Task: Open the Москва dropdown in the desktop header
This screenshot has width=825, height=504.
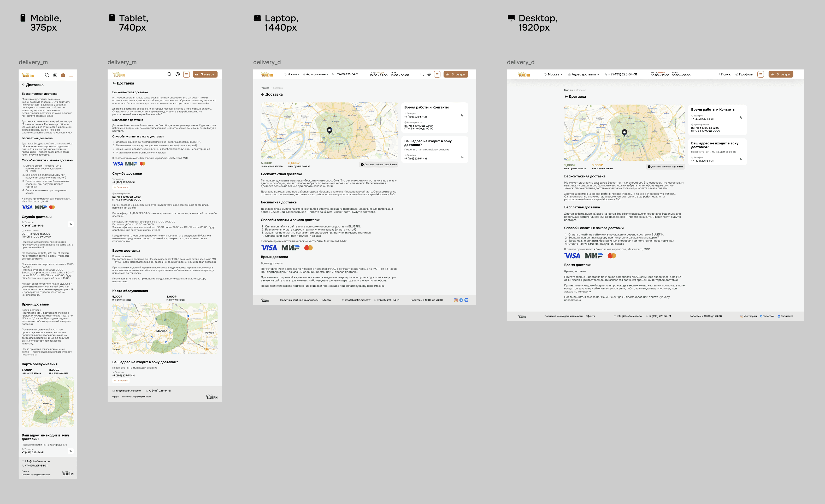Action: [553, 74]
